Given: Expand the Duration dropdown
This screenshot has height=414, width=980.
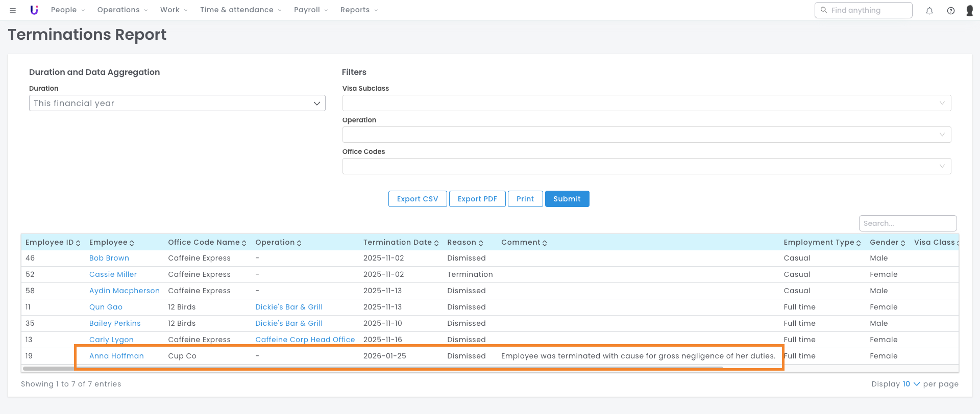Looking at the screenshot, I should coord(177,103).
